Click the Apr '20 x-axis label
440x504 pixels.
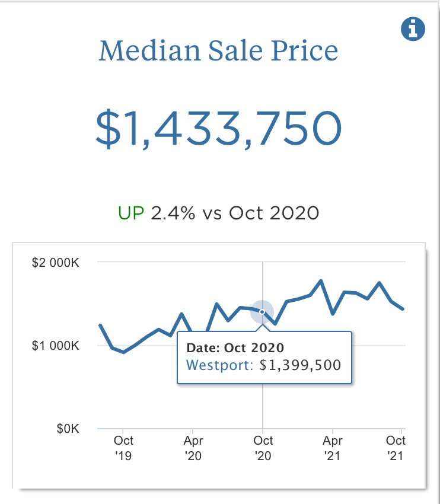pos(193,448)
